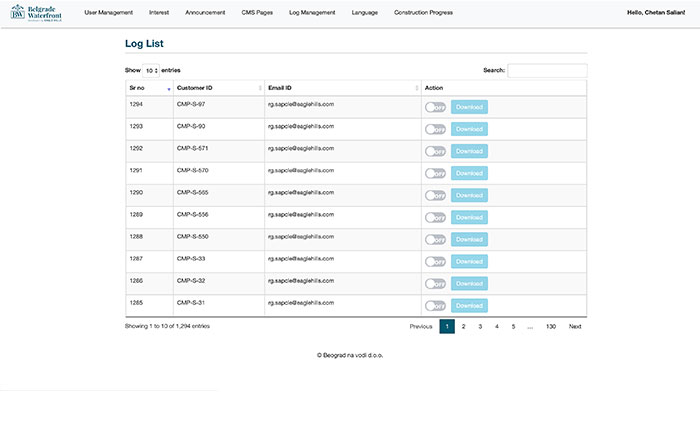The image size is (700, 435).
Task: Download the log for CMP-S-550
Action: 469,239
